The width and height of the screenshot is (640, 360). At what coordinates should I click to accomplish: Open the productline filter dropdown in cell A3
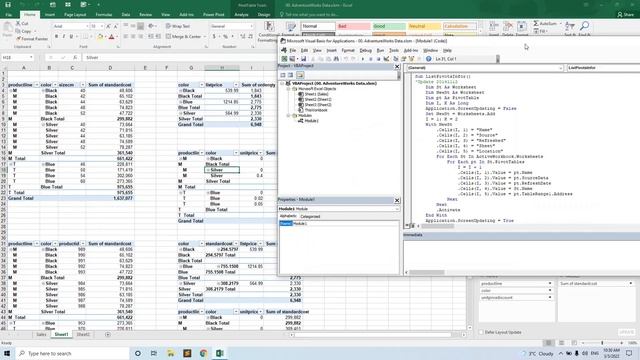pyautogui.click(x=36, y=85)
